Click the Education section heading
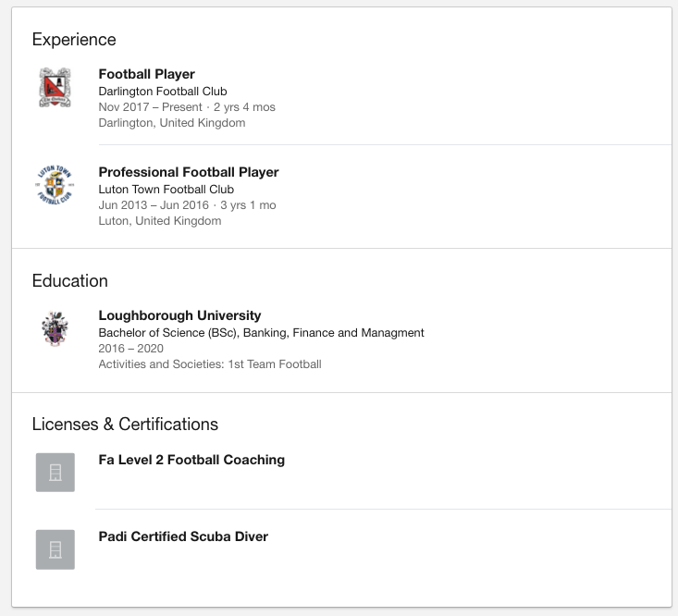678x616 pixels. [69, 281]
